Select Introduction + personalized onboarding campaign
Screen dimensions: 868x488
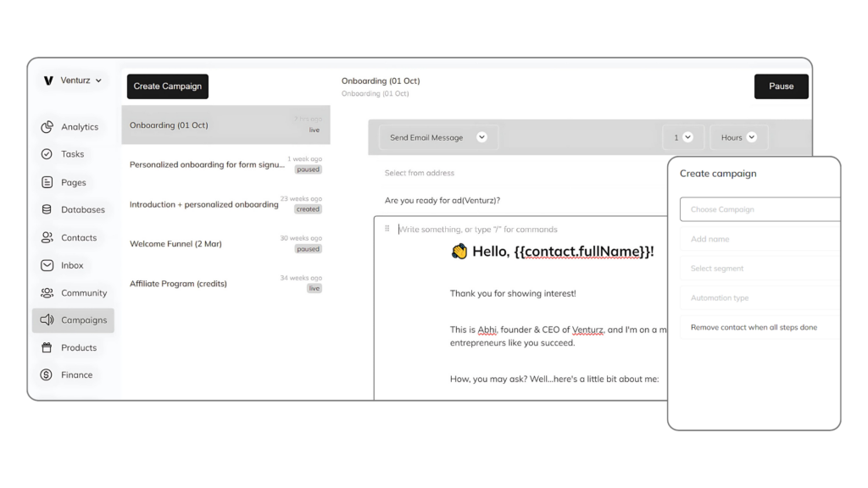(x=225, y=204)
